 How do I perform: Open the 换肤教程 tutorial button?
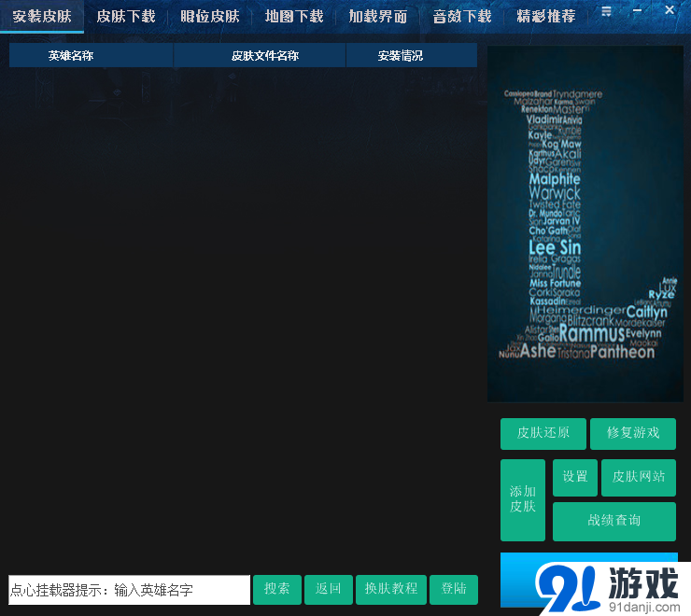391,590
